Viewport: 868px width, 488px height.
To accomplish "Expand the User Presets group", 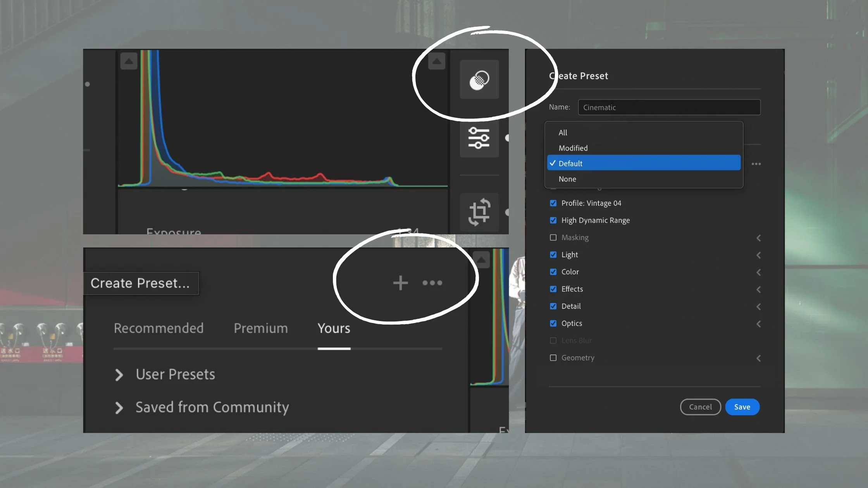I will click(x=119, y=374).
